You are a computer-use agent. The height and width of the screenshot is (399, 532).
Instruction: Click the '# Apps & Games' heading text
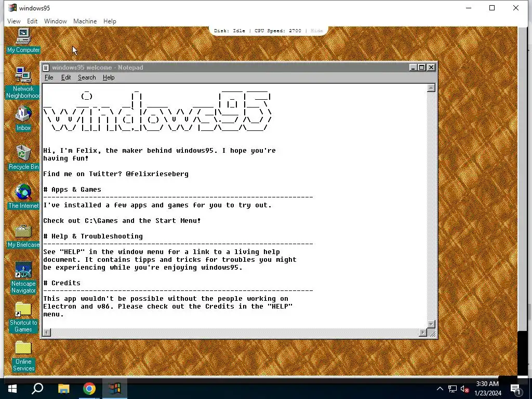click(72, 189)
